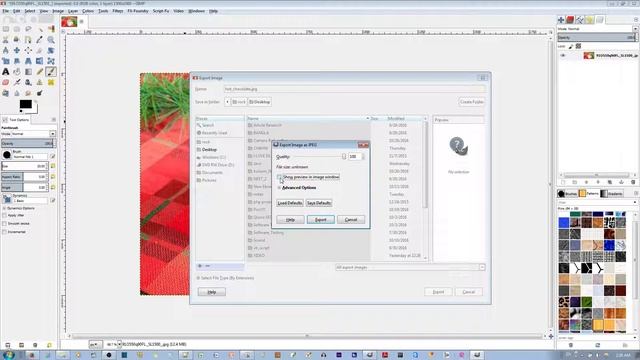The width and height of the screenshot is (640, 360).
Task: Select the Flip tool
Action: click(x=40, y=61)
